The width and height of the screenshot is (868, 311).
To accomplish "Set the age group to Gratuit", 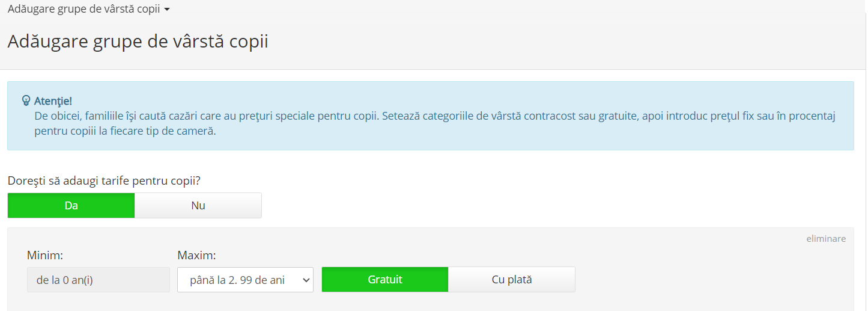I will 385,280.
